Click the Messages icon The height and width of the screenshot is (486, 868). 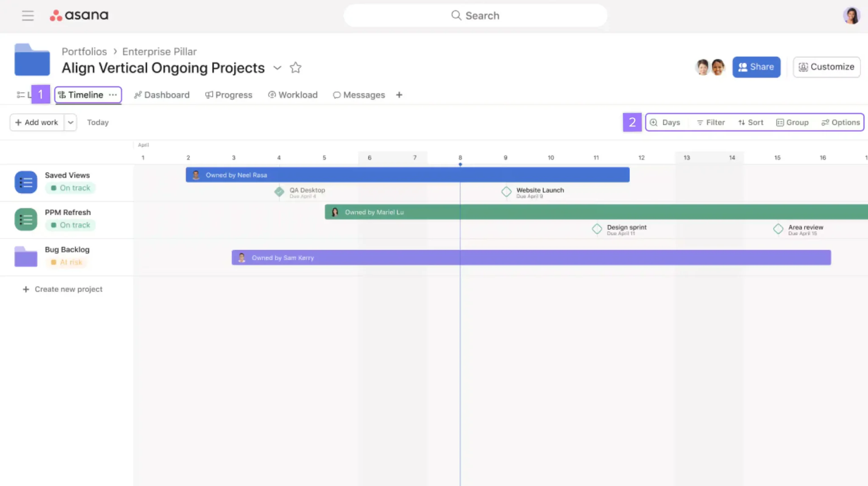pyautogui.click(x=336, y=95)
